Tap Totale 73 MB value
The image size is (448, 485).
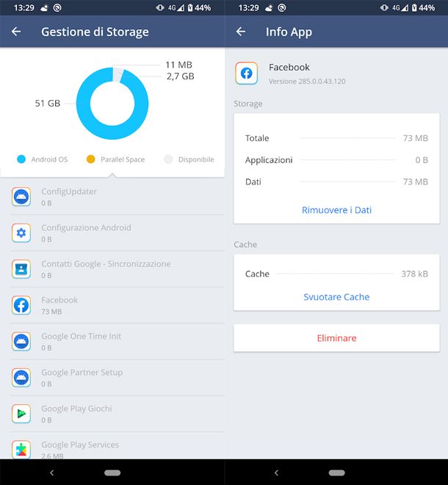(x=415, y=138)
